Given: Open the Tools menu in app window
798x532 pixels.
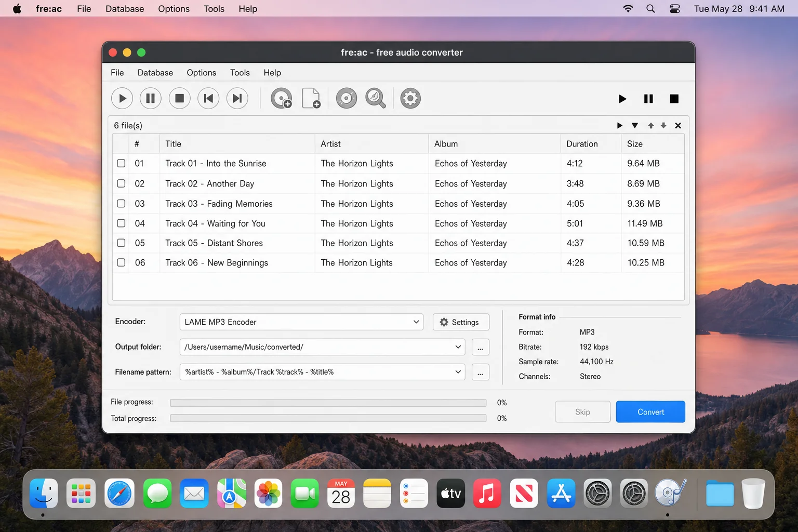Looking at the screenshot, I should [x=240, y=73].
